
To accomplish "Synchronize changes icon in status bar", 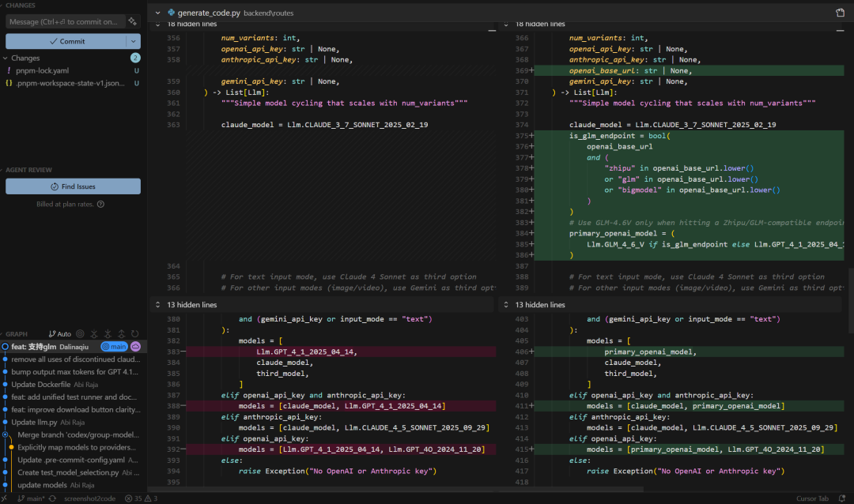I will pos(52,498).
